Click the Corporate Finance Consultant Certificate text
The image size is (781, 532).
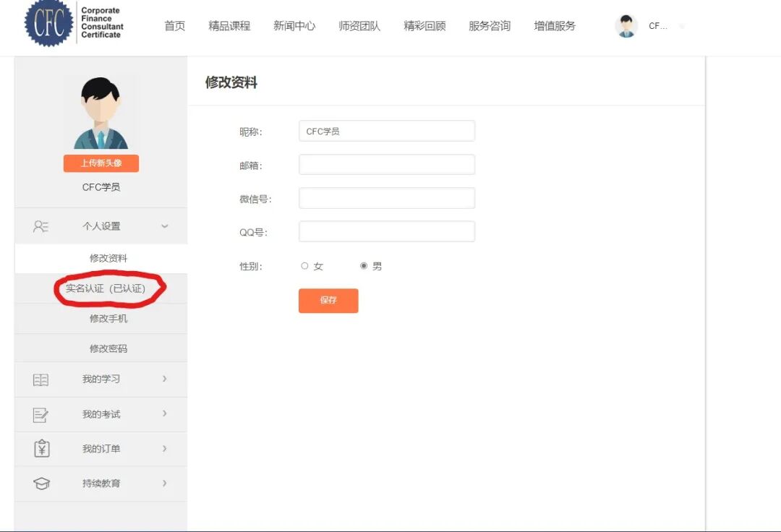pos(102,22)
